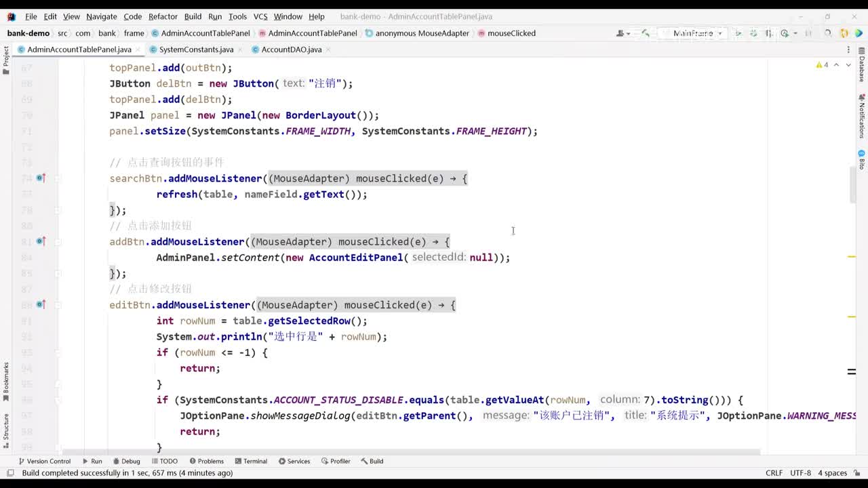Open the MainFrame run configuration dropdown
This screenshot has width=868, height=488.
click(694, 33)
